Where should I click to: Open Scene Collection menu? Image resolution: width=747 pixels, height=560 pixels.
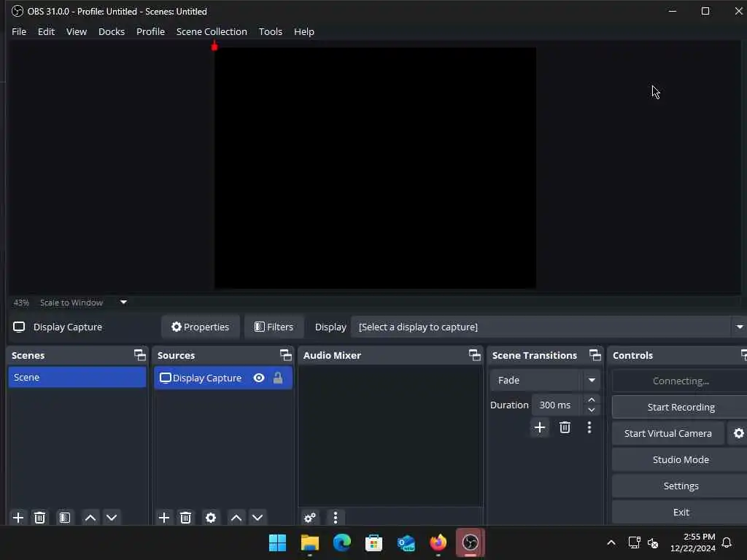(212, 31)
